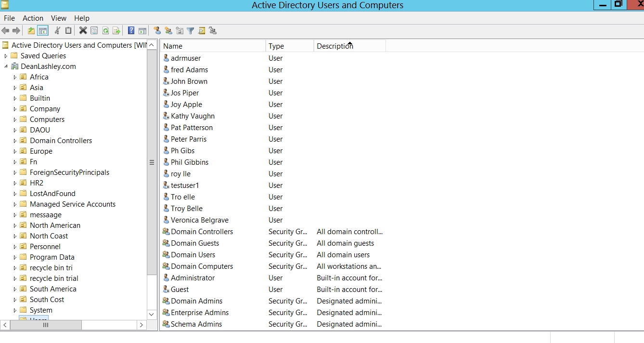
Task: Expand the Saved Queries node
Action: [x=6, y=56]
